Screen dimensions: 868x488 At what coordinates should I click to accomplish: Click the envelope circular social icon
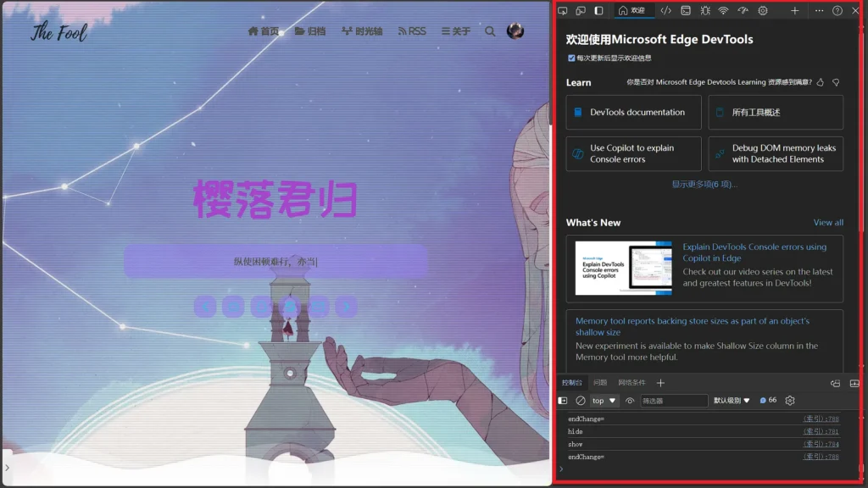(318, 307)
